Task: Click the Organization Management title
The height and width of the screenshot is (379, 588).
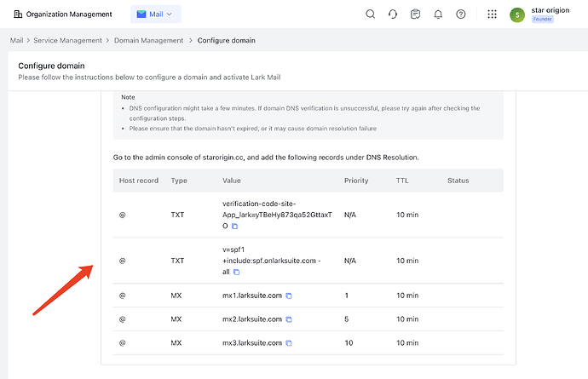Action: (x=69, y=14)
